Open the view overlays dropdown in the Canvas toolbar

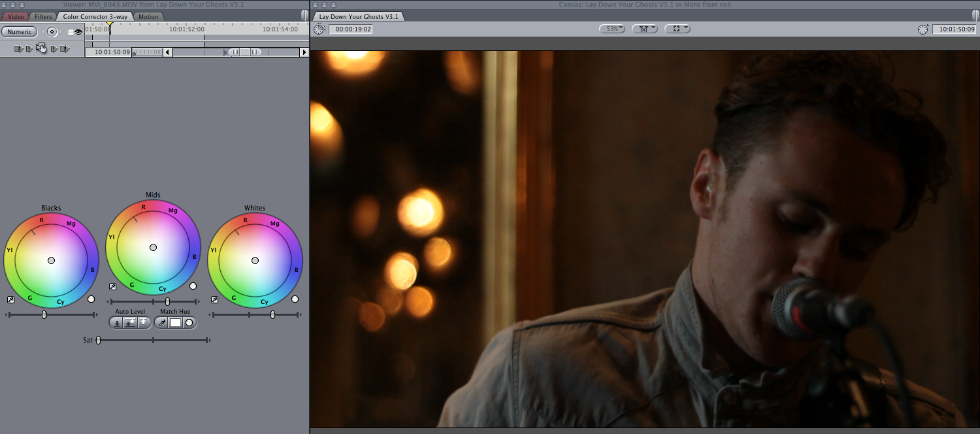point(678,28)
